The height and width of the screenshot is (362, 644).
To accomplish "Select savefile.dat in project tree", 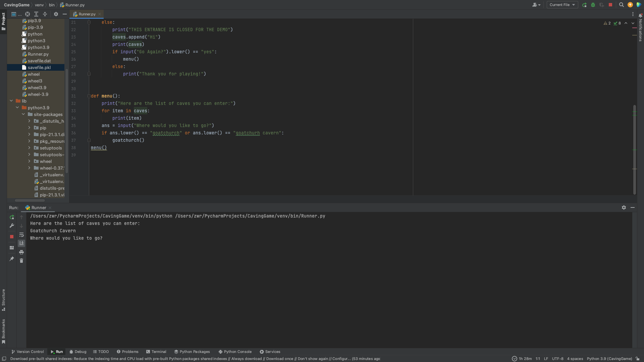I will (39, 61).
